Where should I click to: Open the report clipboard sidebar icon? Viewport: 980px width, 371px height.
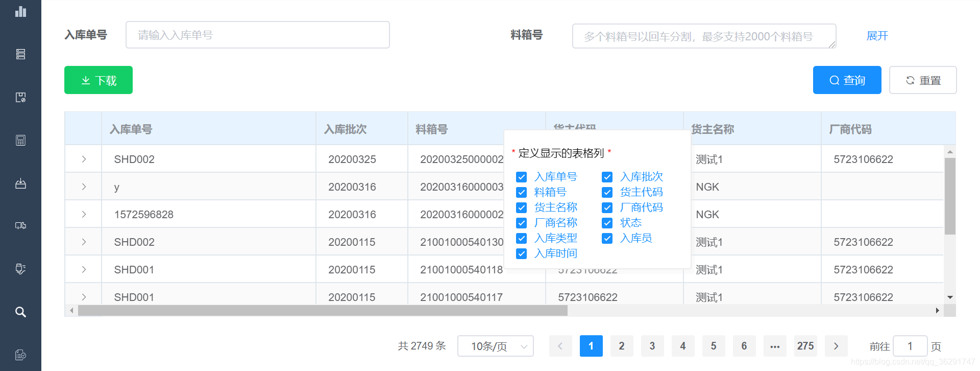pyautogui.click(x=20, y=355)
